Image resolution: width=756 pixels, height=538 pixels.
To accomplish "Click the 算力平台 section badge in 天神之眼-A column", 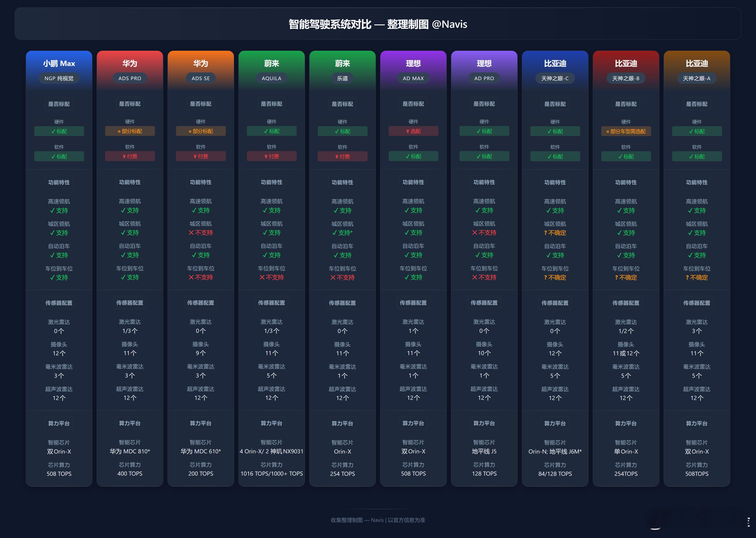I will coord(697,423).
